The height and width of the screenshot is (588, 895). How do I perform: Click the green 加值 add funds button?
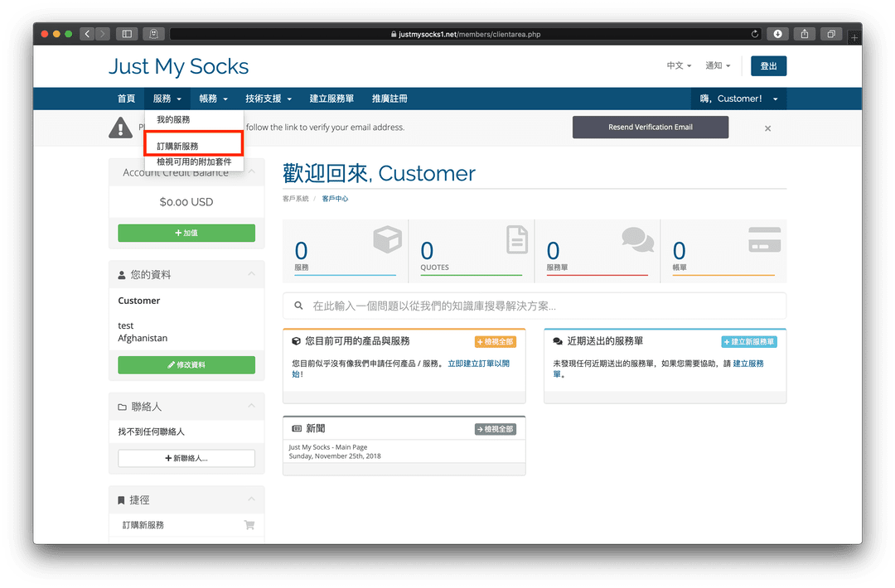(x=186, y=233)
